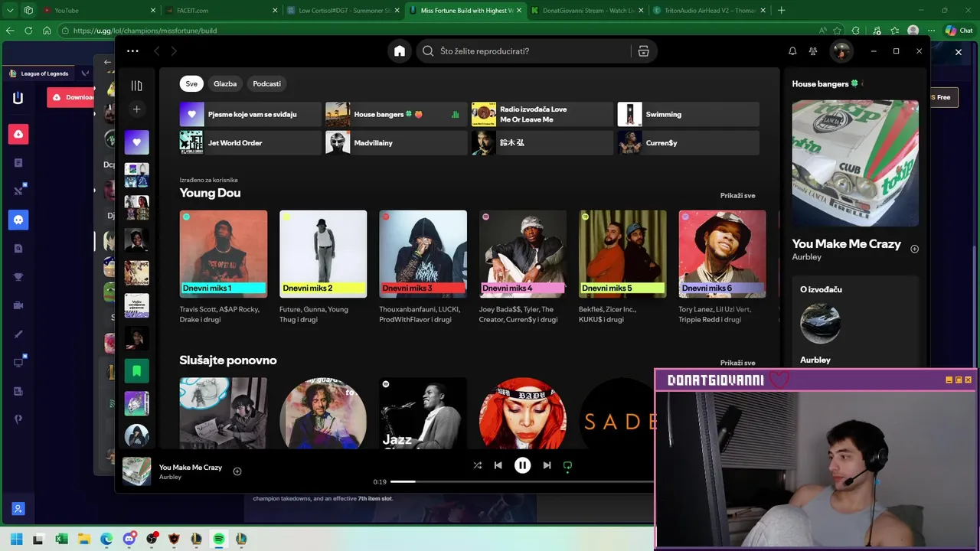This screenshot has width=980, height=551.
Task: Toggle repeat mode
Action: pyautogui.click(x=567, y=465)
